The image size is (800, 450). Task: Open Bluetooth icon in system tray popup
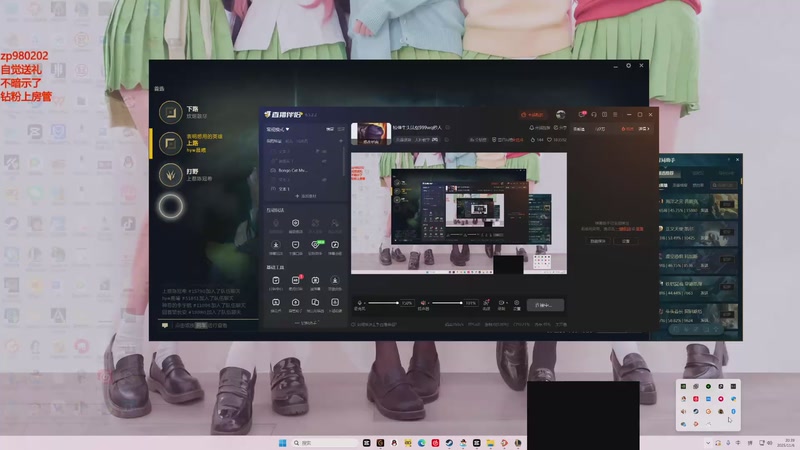(733, 411)
